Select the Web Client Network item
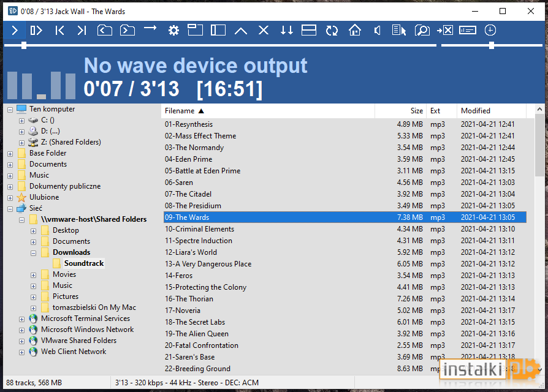548x392 pixels. click(74, 352)
